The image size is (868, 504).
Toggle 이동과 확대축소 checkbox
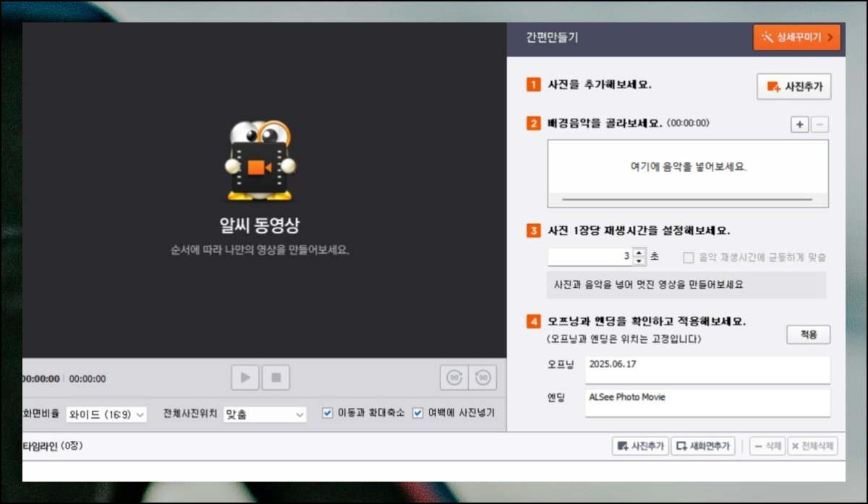(328, 413)
